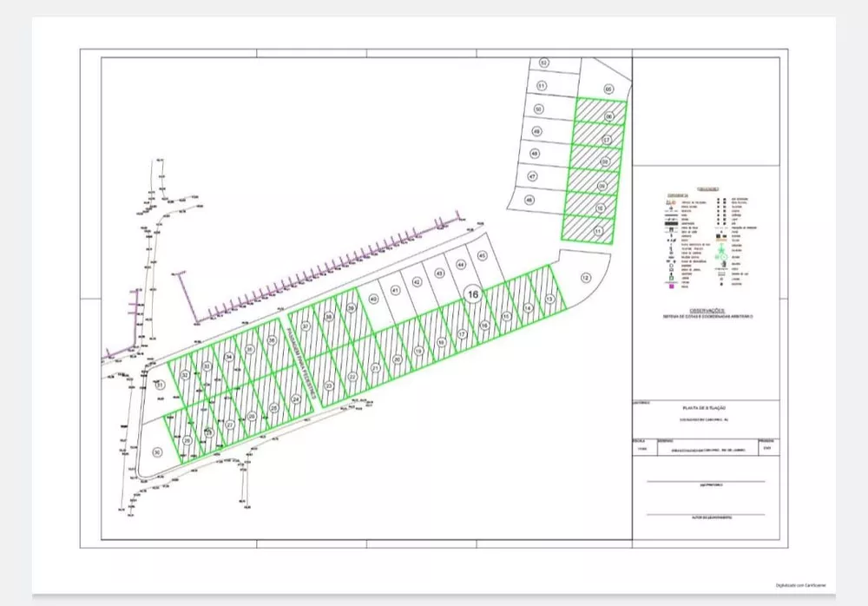Pick lot number 49 marker
Screen dimensions: 868x606
point(536,131)
